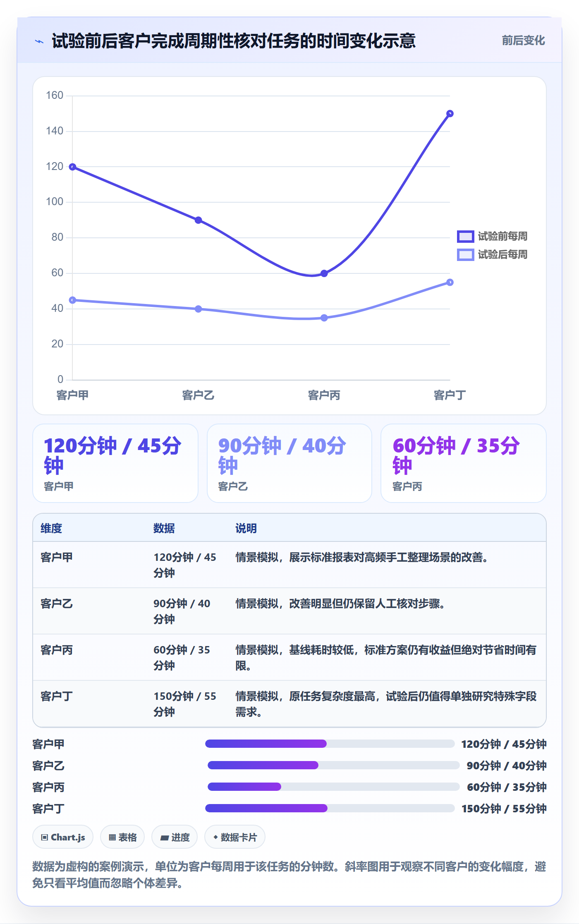Click the 进度 tag chip

coord(175,837)
